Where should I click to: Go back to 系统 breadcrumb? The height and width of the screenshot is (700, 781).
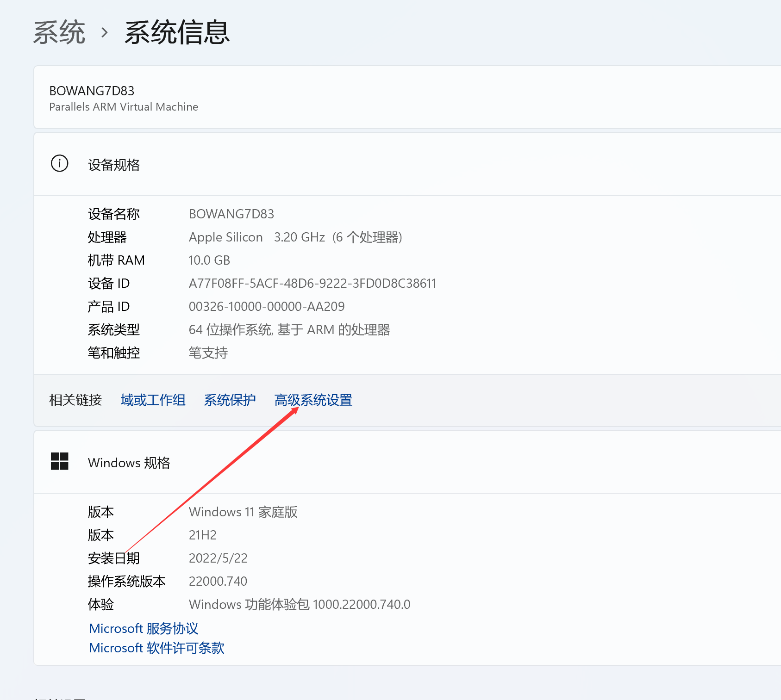click(59, 32)
